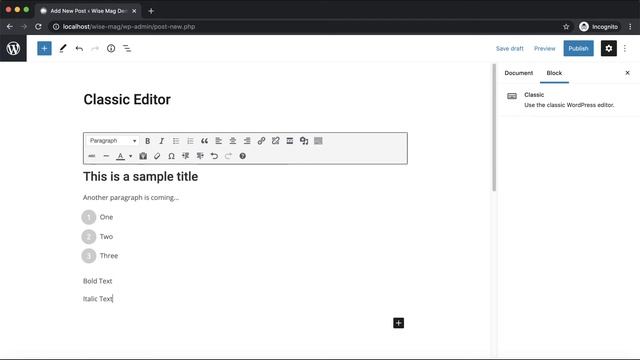Click the Incognito profile indicator
This screenshot has width=640, height=360.
point(598,27)
